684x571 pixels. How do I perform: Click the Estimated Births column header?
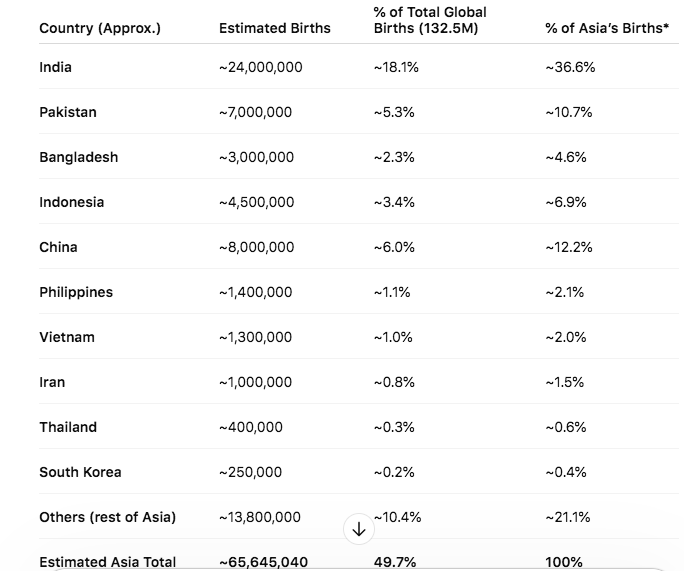(x=274, y=28)
